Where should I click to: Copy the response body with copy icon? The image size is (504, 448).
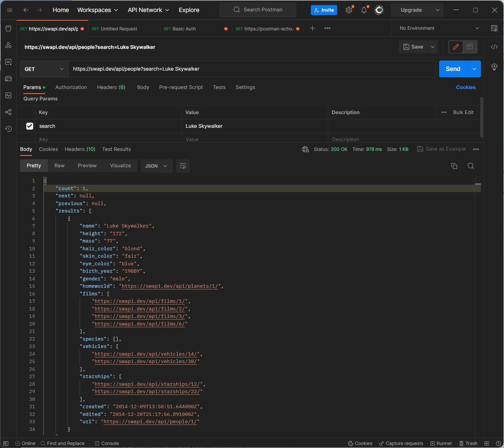(x=454, y=166)
